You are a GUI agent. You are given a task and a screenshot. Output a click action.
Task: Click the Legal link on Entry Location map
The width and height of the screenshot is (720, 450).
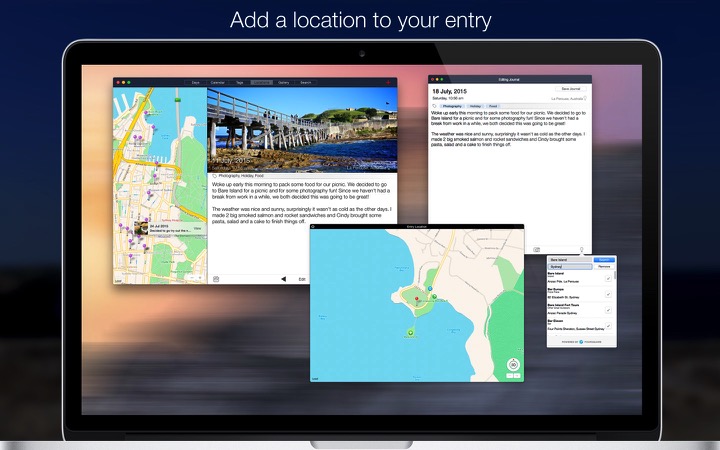315,379
